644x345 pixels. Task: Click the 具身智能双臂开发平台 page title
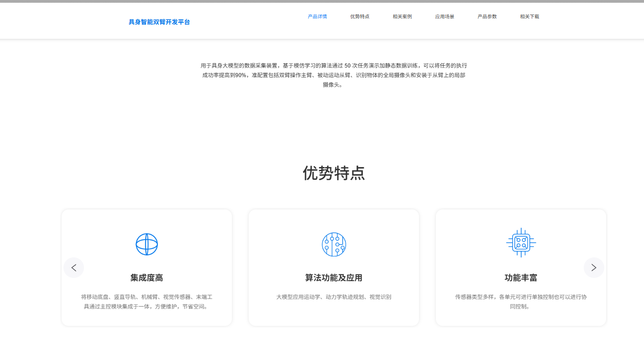click(x=159, y=22)
